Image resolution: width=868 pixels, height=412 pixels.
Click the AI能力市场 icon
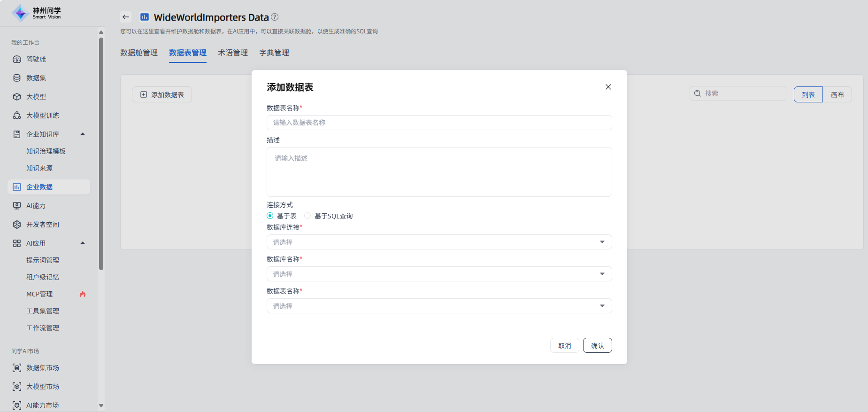tap(17, 405)
